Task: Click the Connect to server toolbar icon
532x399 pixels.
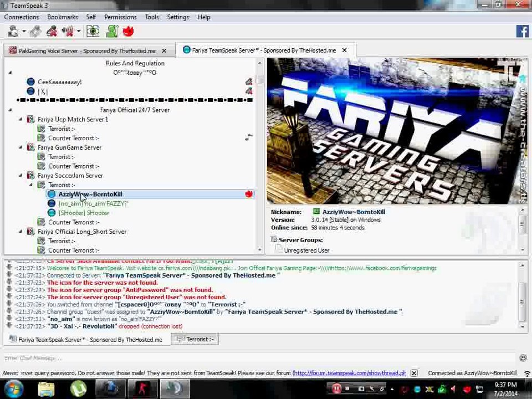Action: [x=13, y=32]
